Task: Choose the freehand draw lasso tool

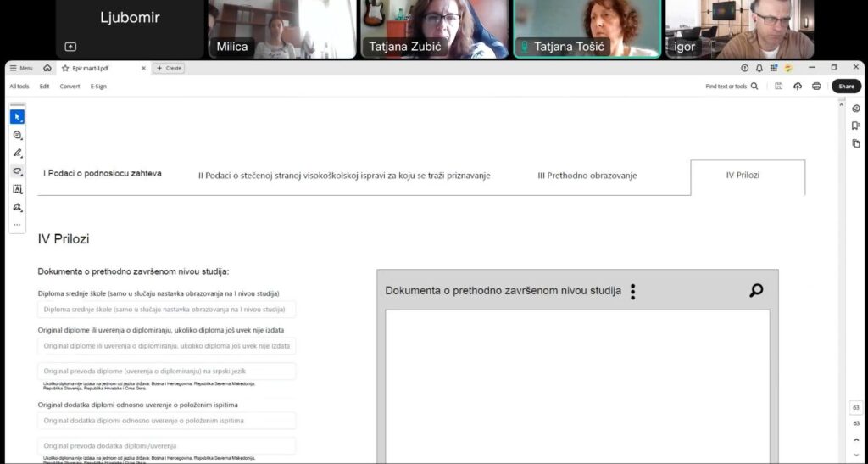Action: tap(17, 171)
